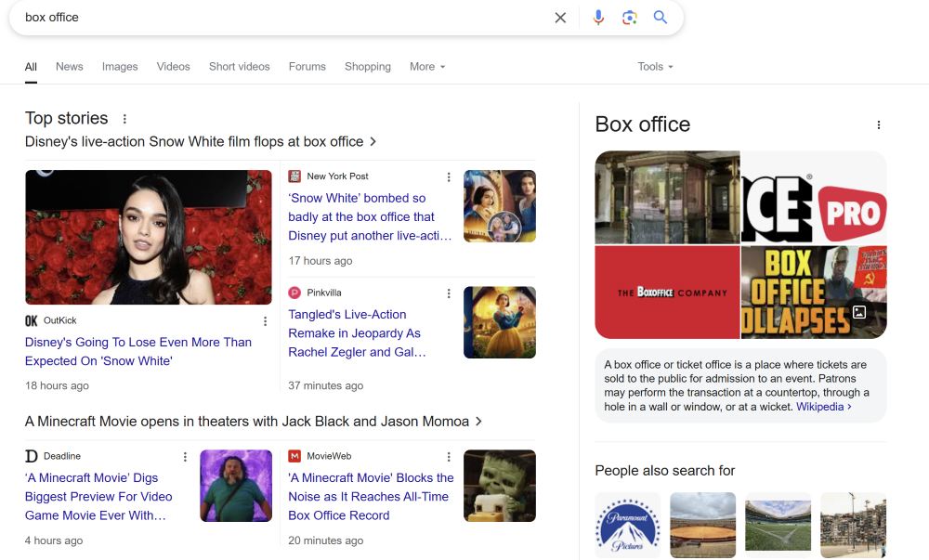Submit search with the magnifying glass icon
Viewport: 929px width, 560px height.
point(660,17)
